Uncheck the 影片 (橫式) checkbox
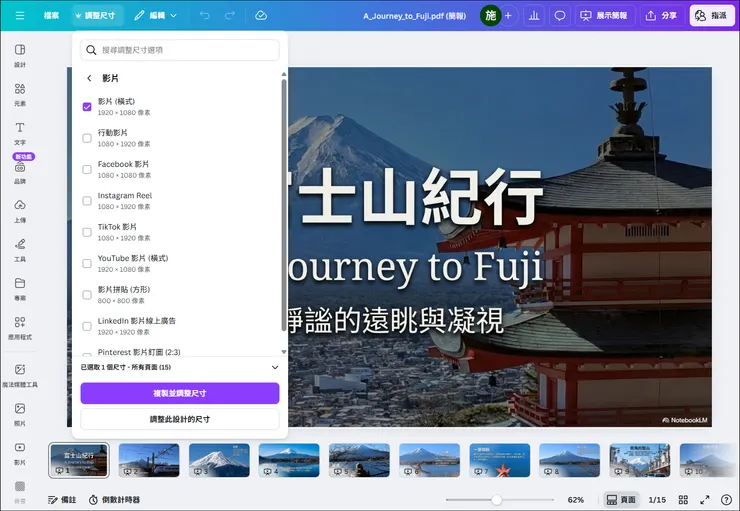The height and width of the screenshot is (511, 740). click(87, 107)
